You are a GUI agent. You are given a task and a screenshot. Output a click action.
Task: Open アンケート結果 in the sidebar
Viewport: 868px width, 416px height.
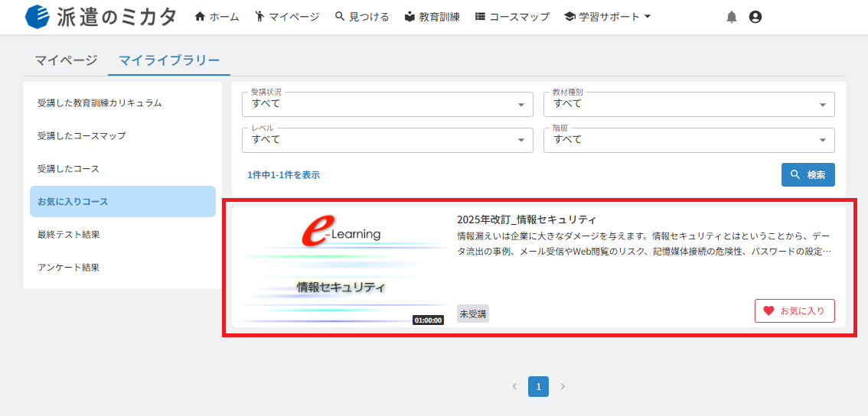click(123, 267)
